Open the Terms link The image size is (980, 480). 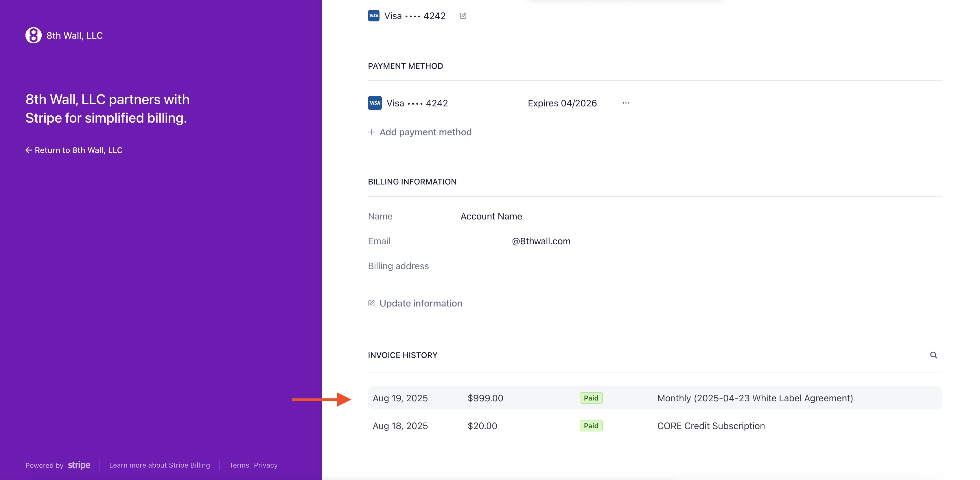click(239, 465)
